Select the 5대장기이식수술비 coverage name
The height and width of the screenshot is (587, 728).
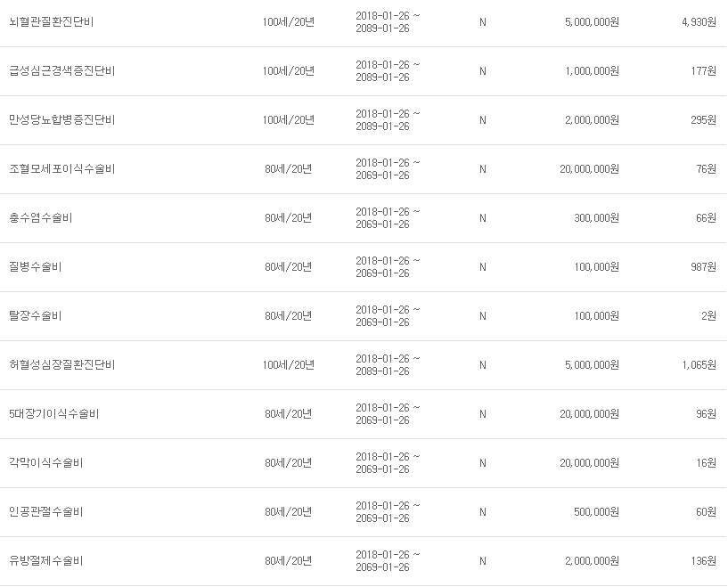click(x=53, y=414)
